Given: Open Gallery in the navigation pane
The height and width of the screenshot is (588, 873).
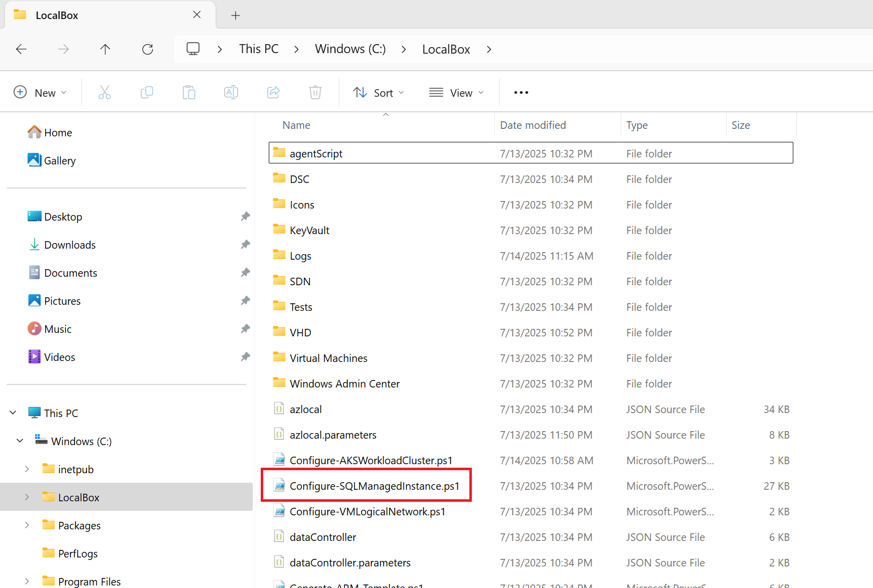Looking at the screenshot, I should click(52, 160).
